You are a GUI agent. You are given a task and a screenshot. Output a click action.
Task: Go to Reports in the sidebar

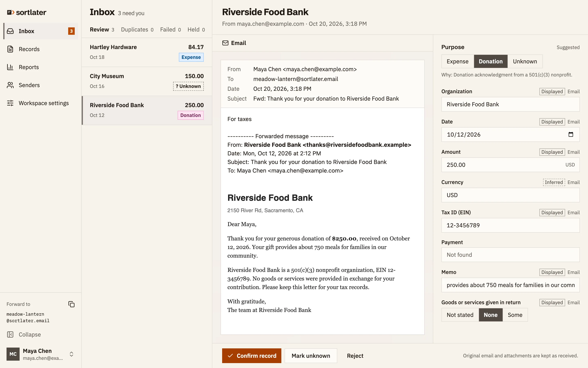point(41,67)
